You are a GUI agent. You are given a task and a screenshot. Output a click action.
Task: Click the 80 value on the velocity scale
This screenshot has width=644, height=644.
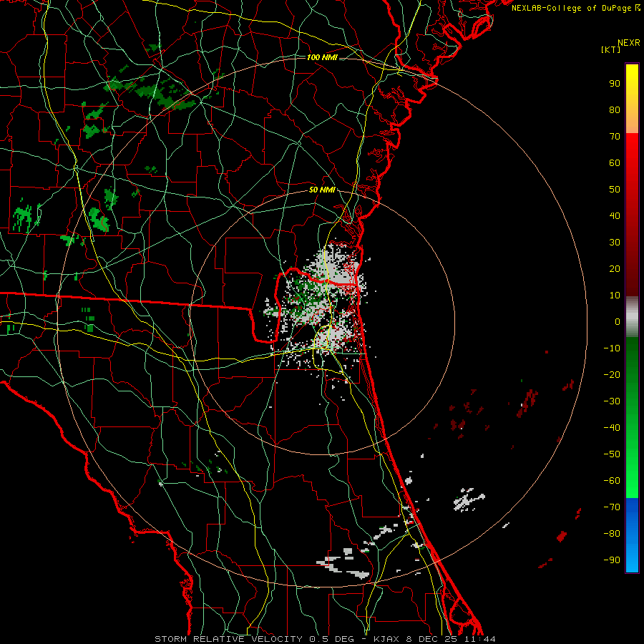(615, 109)
